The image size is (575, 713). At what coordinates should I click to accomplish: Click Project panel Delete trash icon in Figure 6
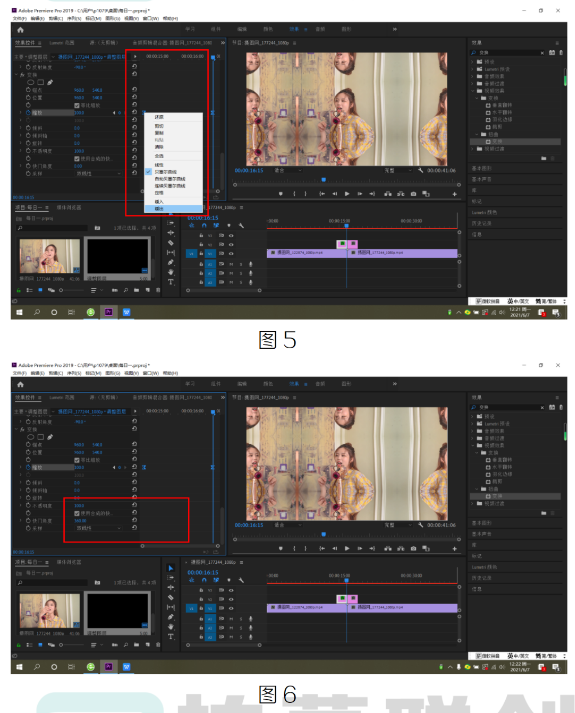coord(158,644)
